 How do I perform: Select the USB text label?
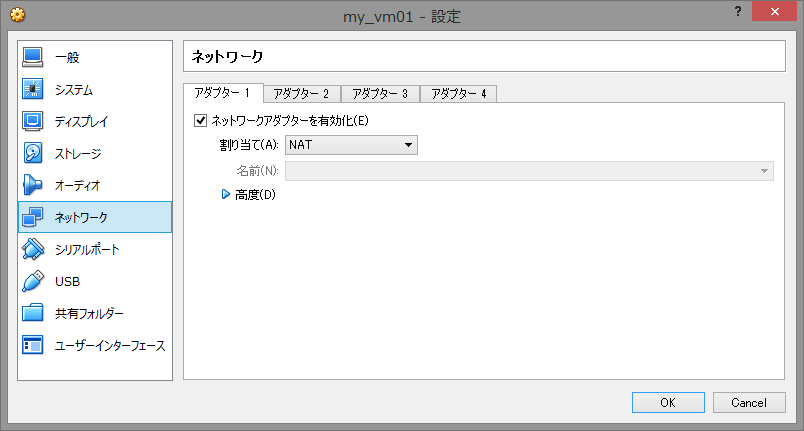point(68,281)
